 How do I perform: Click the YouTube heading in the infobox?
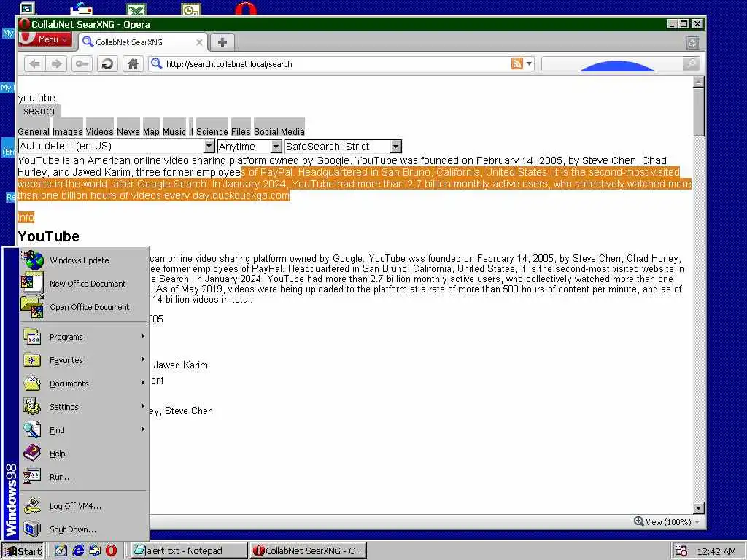click(x=49, y=236)
